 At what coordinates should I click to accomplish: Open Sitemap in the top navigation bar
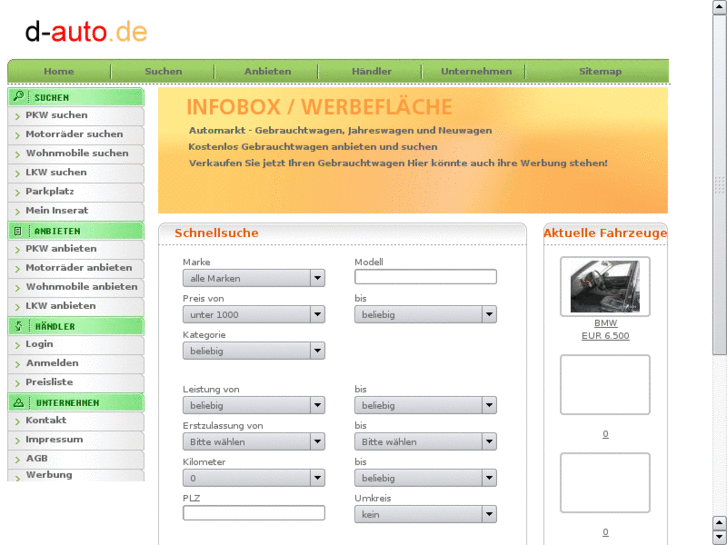(600, 71)
